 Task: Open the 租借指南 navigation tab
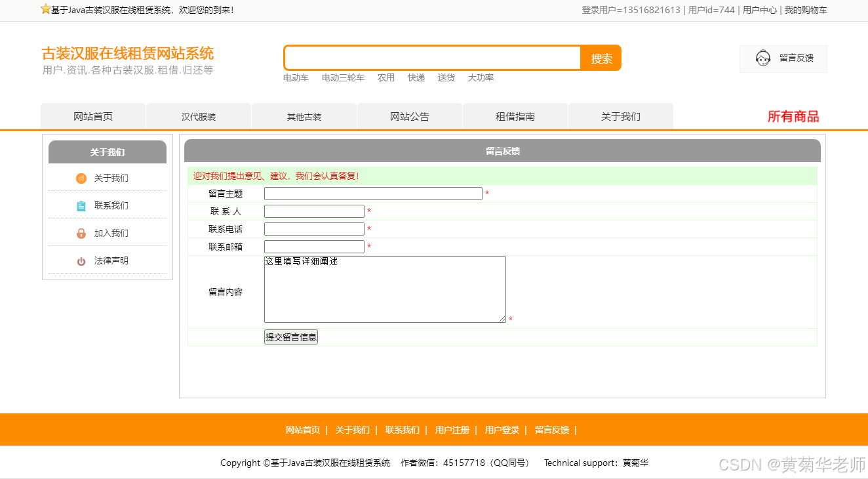pos(515,117)
